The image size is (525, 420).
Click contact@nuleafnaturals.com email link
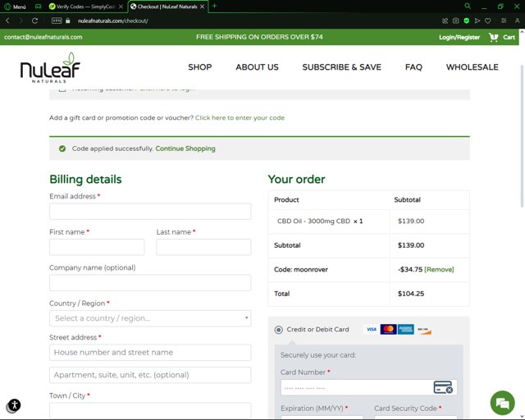(43, 37)
